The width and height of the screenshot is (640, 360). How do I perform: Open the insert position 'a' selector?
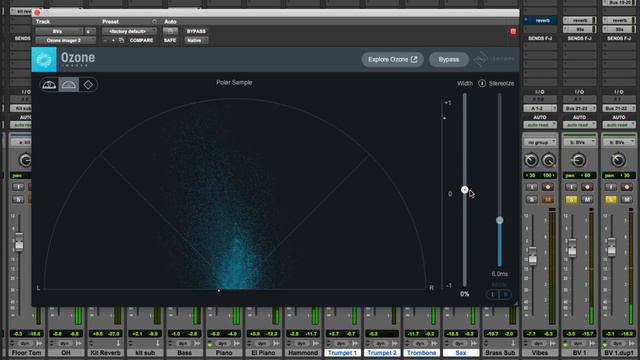(90, 31)
